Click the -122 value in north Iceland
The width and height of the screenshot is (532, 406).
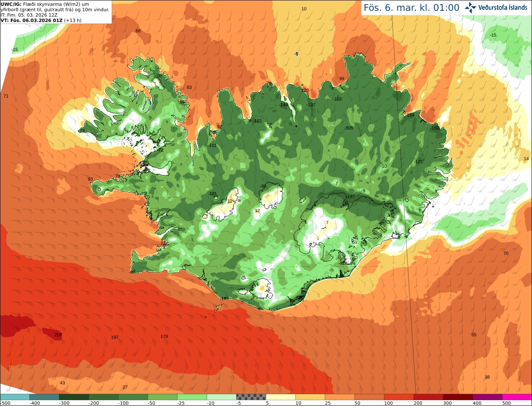pyautogui.click(x=257, y=121)
